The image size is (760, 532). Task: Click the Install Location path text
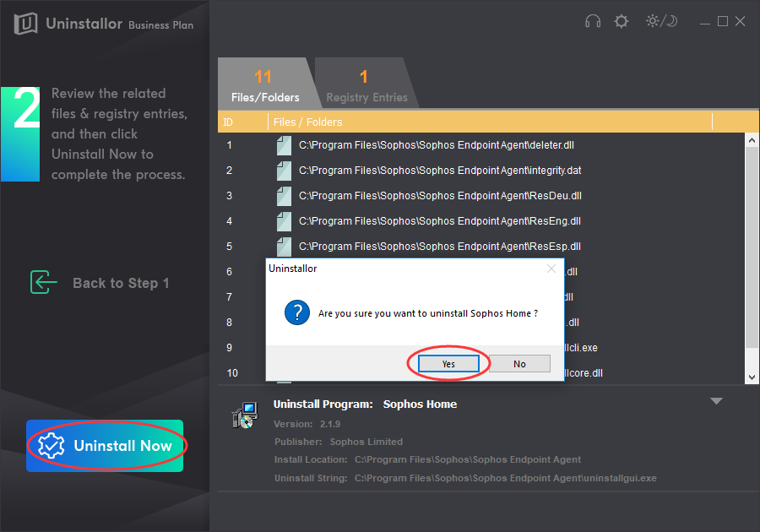(427, 459)
